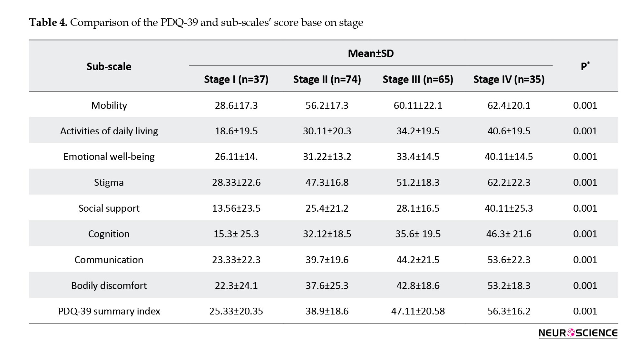Click the Emotional well-being row label
The width and height of the screenshot is (644, 346).
click(x=109, y=157)
